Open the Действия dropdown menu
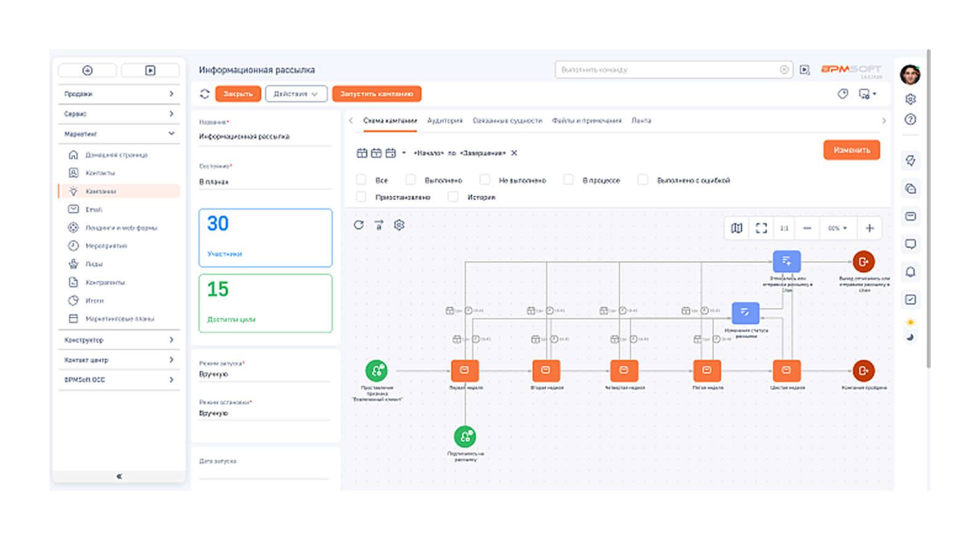Image resolution: width=980 pixels, height=540 pixels. pos(296,94)
